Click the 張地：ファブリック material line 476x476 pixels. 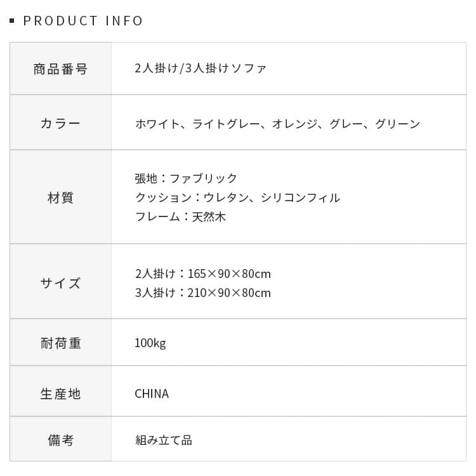tap(186, 178)
